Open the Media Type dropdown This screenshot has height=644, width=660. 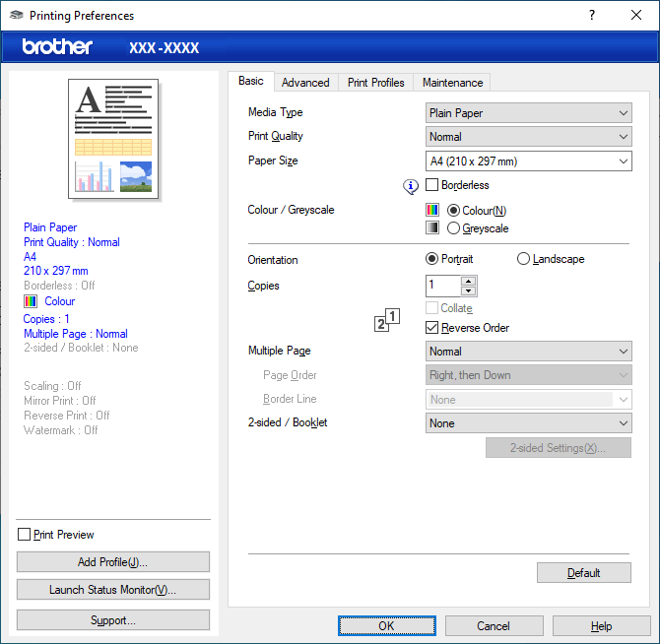point(529,113)
